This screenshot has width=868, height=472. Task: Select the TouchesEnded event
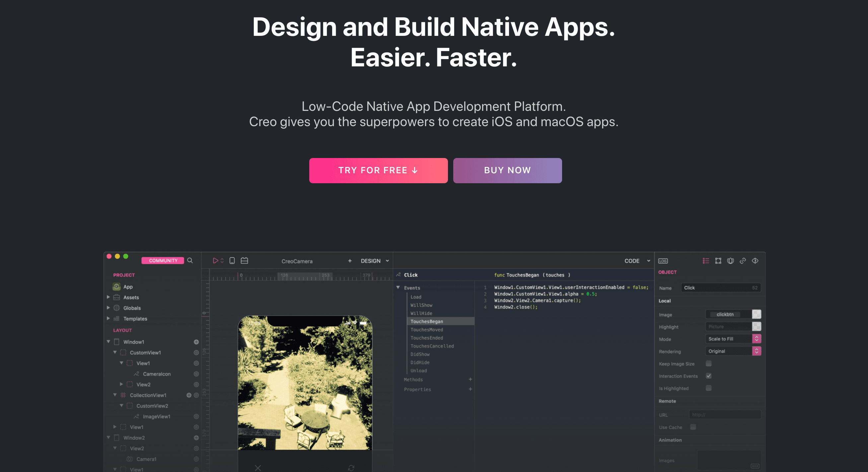point(427,338)
